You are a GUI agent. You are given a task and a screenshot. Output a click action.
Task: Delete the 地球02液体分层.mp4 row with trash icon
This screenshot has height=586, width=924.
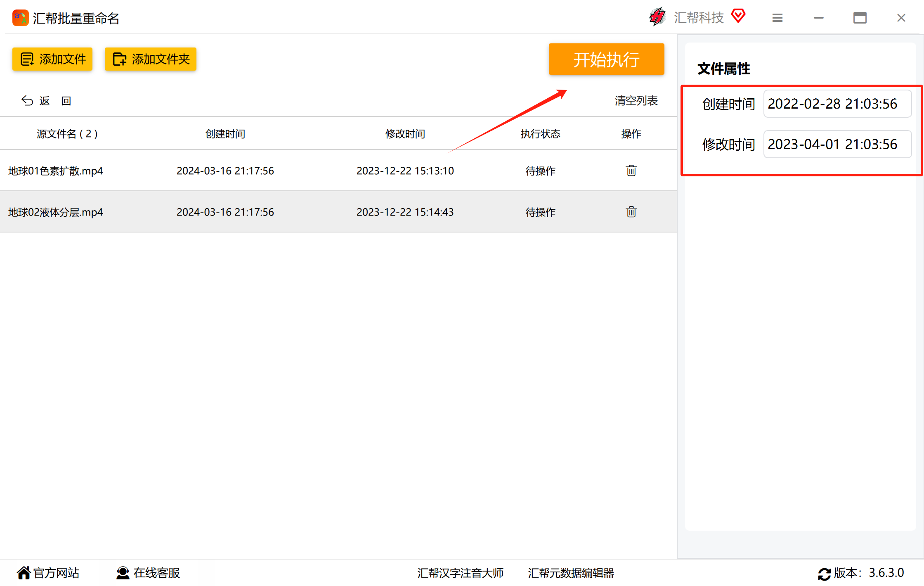coord(631,212)
